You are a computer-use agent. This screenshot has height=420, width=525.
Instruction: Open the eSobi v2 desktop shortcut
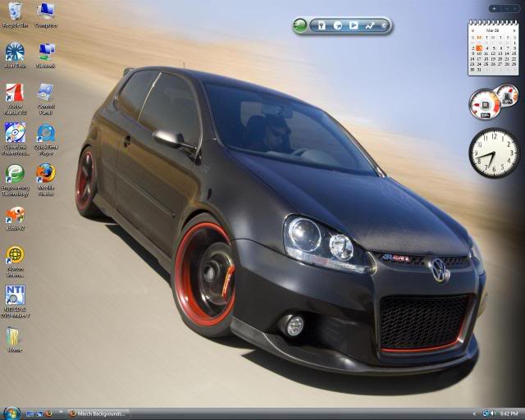tap(15, 218)
